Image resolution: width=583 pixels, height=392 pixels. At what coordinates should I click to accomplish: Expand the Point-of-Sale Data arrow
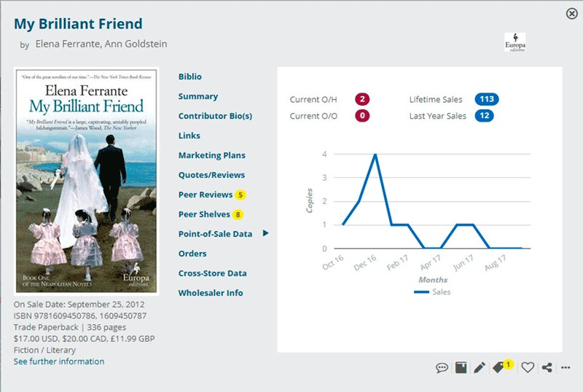pyautogui.click(x=266, y=234)
